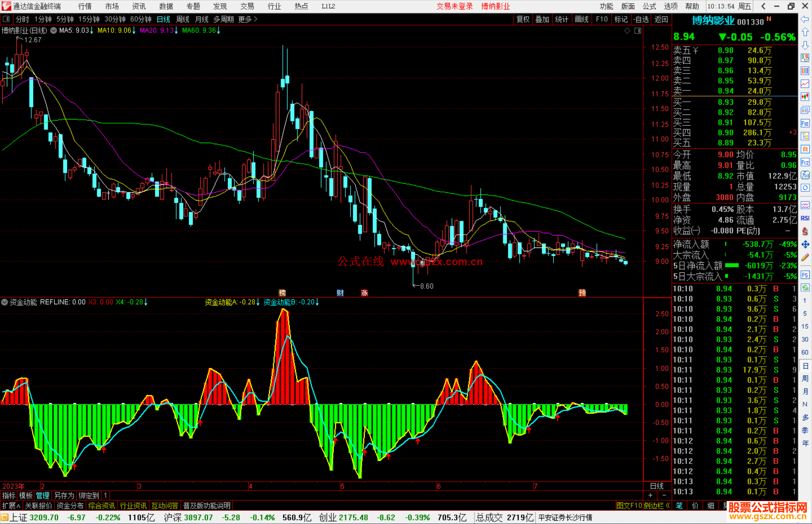Switch to the 周线 period tab

[183, 19]
